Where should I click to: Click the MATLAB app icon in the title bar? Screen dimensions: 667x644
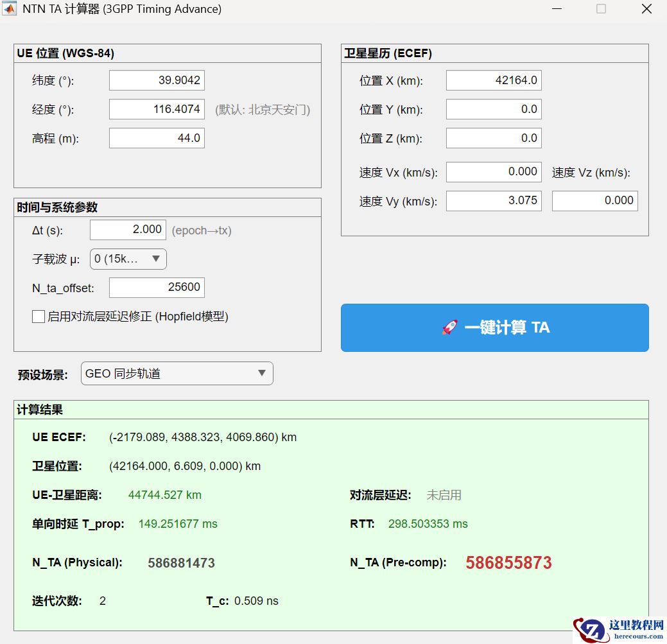(x=9, y=9)
